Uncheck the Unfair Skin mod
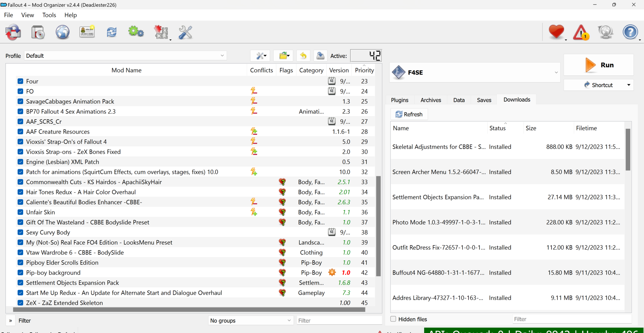Viewport: 644px width, 333px height. tap(20, 212)
